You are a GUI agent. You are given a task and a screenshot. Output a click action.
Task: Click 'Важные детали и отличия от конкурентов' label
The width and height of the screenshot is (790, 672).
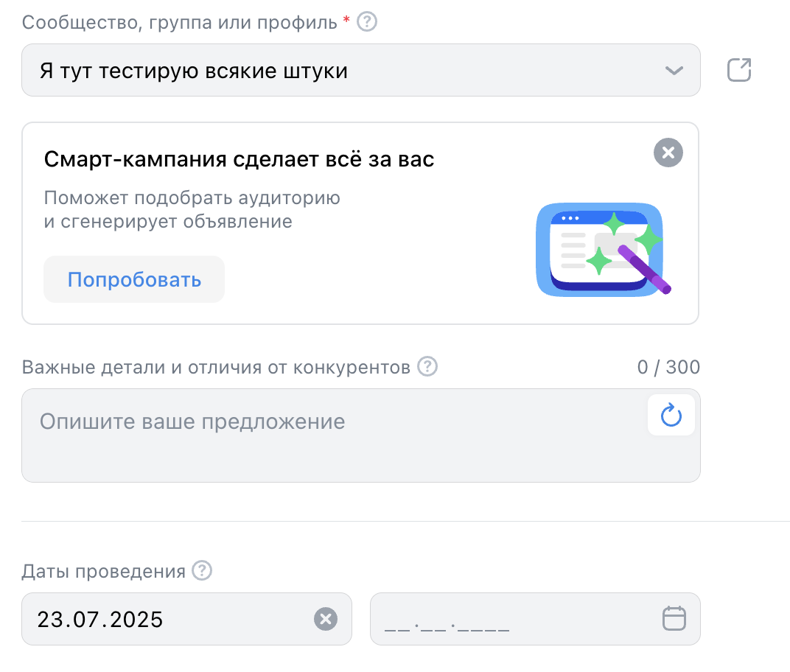(x=216, y=367)
